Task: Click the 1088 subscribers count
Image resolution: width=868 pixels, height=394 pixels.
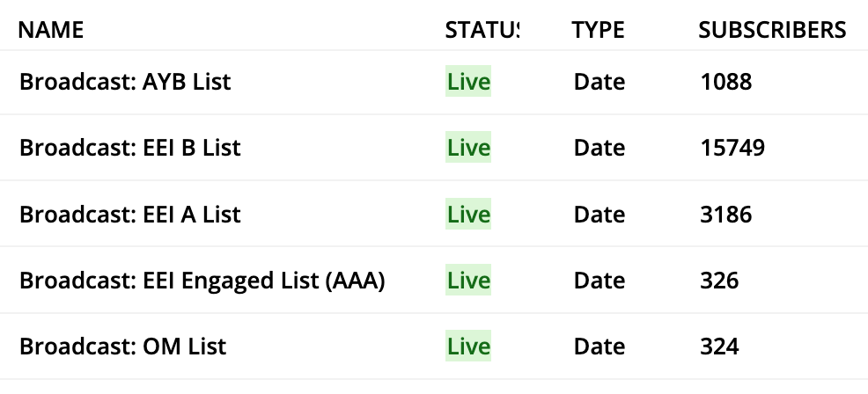Action: point(726,83)
